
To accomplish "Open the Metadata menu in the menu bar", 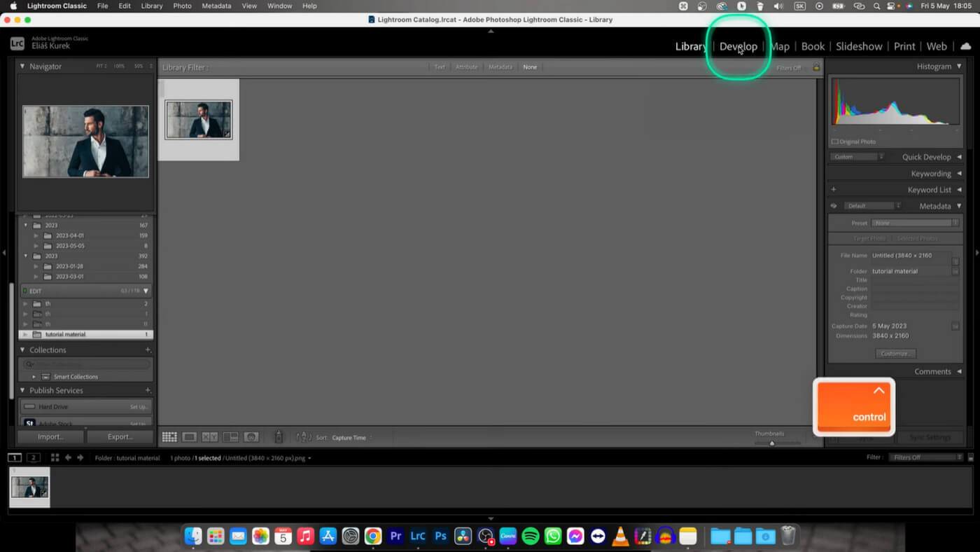I will click(x=216, y=6).
